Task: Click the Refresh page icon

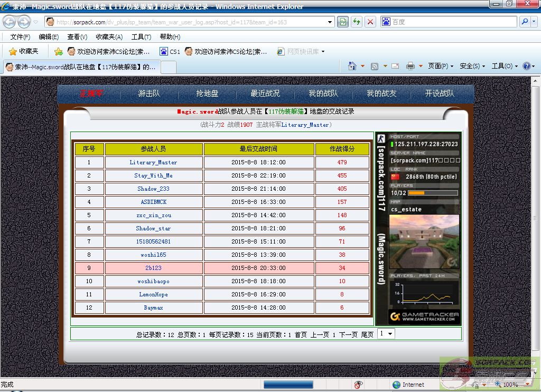Action: click(357, 22)
